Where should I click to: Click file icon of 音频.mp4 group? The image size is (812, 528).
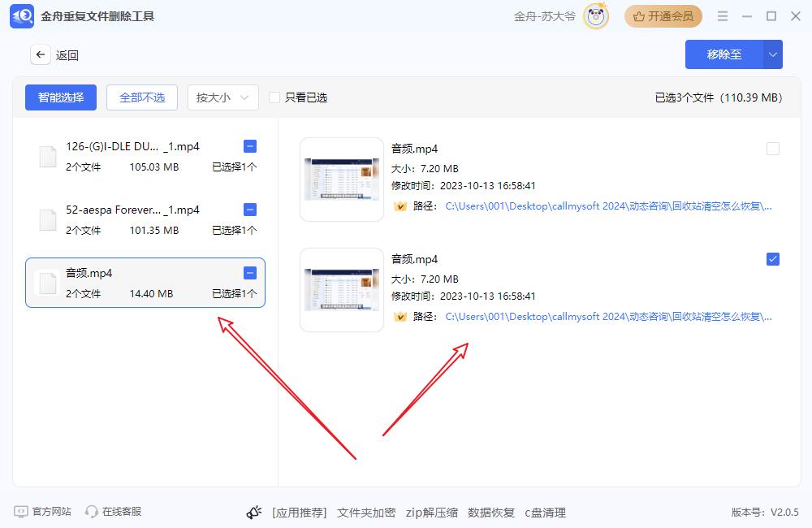point(49,283)
